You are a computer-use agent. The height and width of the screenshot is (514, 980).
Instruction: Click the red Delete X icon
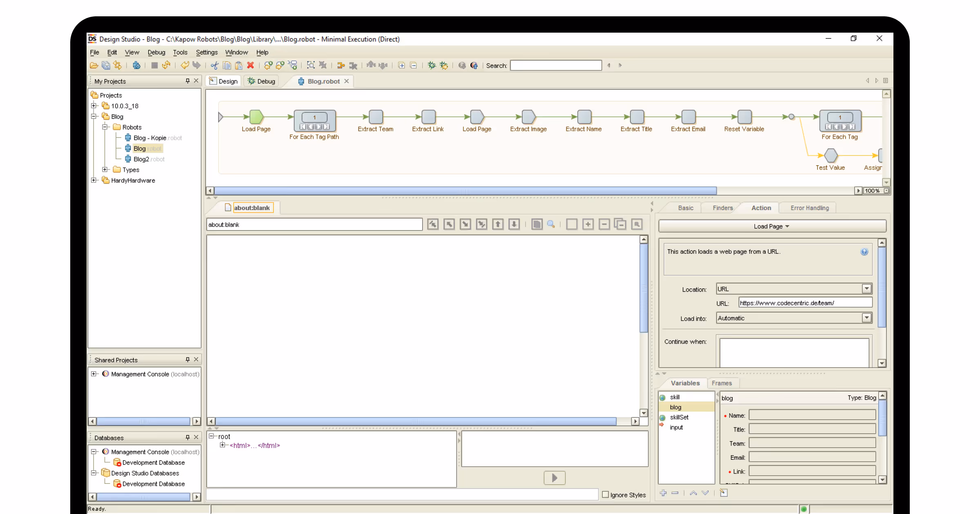250,65
